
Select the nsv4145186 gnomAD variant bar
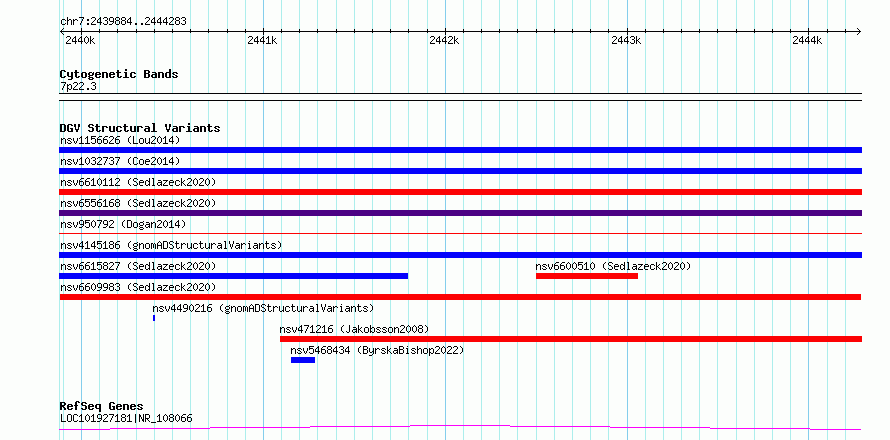tap(460, 255)
